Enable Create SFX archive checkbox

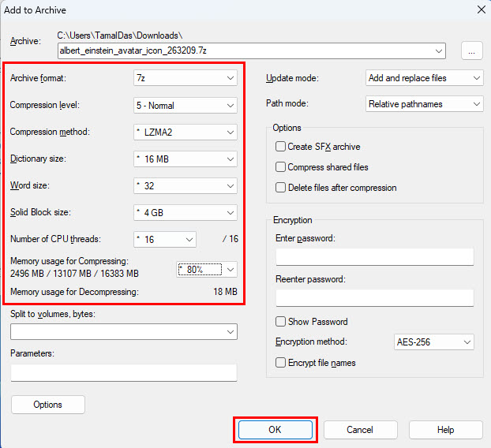tap(280, 147)
